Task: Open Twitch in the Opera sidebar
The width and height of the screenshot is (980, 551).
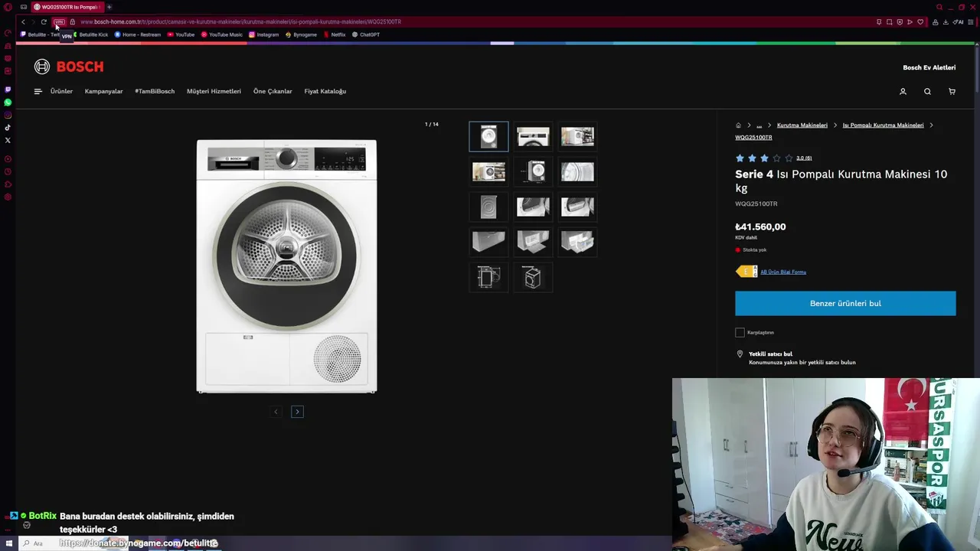Action: [x=8, y=90]
